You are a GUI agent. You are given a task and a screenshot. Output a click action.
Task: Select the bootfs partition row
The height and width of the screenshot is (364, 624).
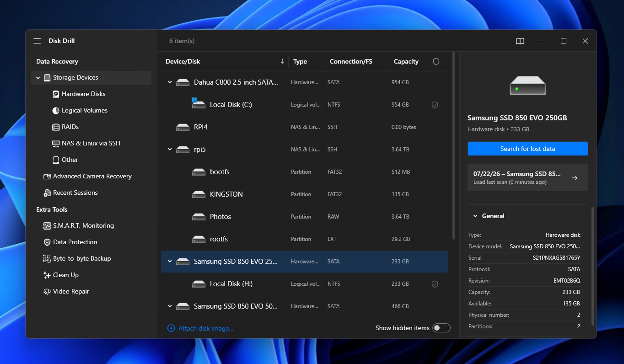[x=305, y=172]
